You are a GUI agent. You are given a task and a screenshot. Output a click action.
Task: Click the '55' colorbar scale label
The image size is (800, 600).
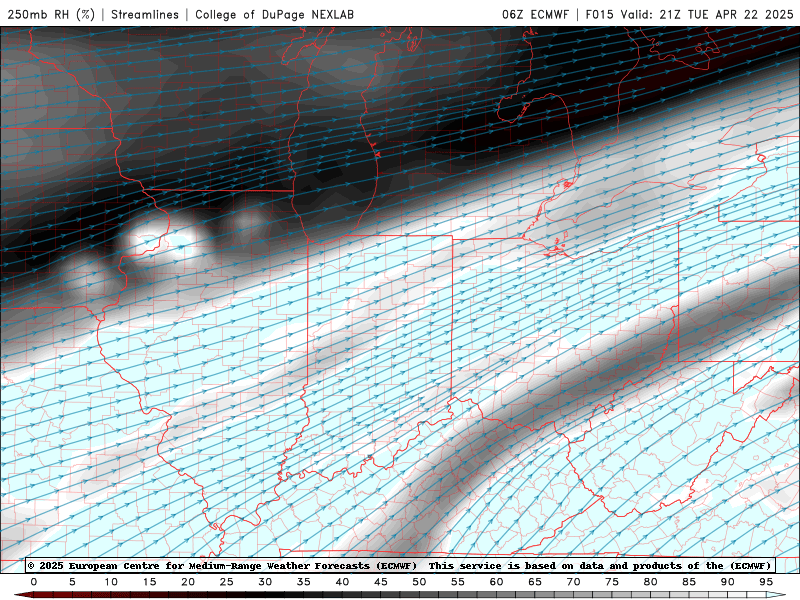[458, 582]
